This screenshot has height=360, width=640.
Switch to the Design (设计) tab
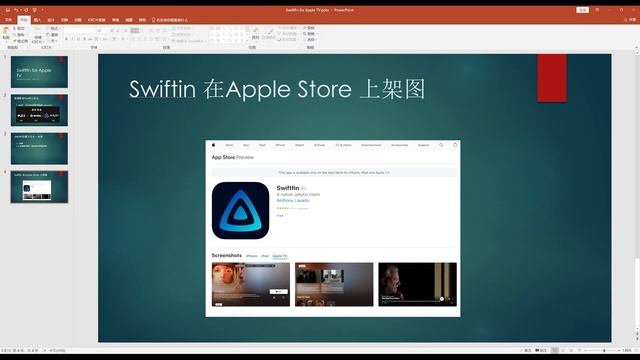[51, 20]
